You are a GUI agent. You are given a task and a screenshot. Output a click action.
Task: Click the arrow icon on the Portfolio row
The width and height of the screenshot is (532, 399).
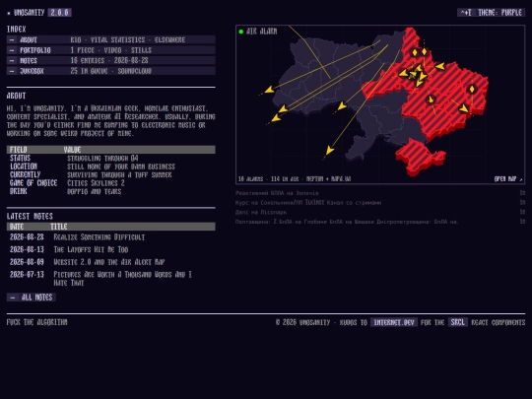point(12,50)
